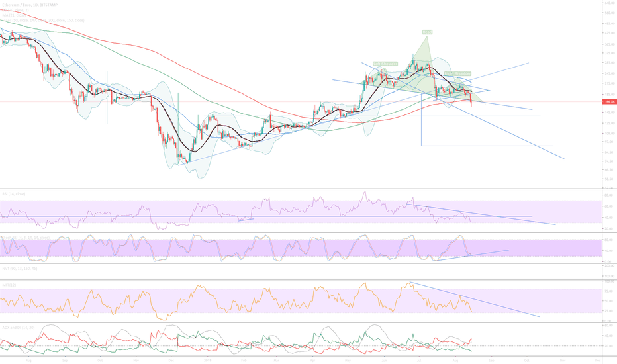Click the red 166.86 current price tag
The image size is (617, 364).
(x=610, y=101)
